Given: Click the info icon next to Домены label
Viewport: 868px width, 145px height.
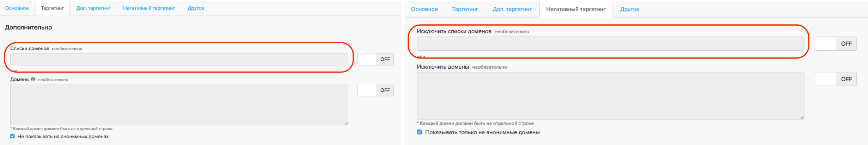Looking at the screenshot, I should (33, 79).
